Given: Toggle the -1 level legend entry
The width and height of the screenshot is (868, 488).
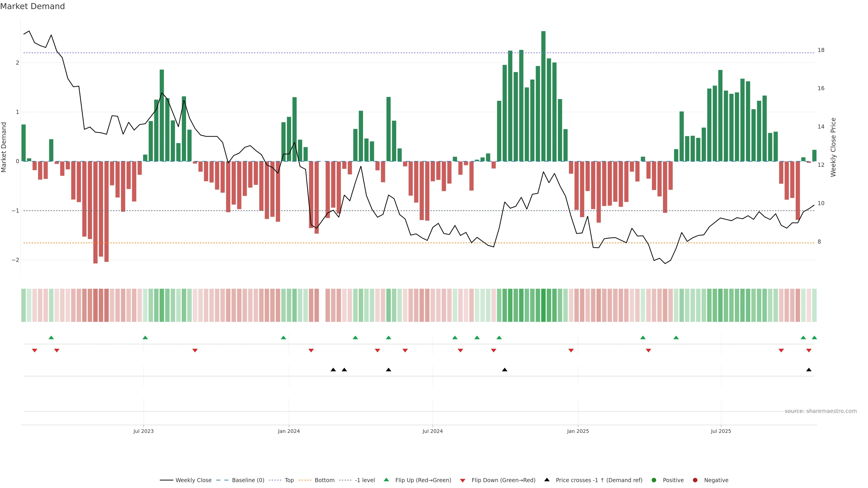Looking at the screenshot, I should click(x=365, y=480).
